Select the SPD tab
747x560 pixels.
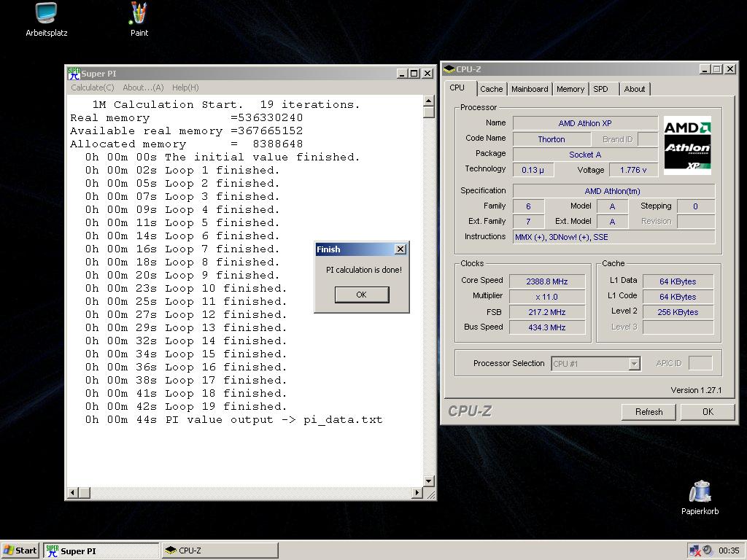(x=600, y=89)
